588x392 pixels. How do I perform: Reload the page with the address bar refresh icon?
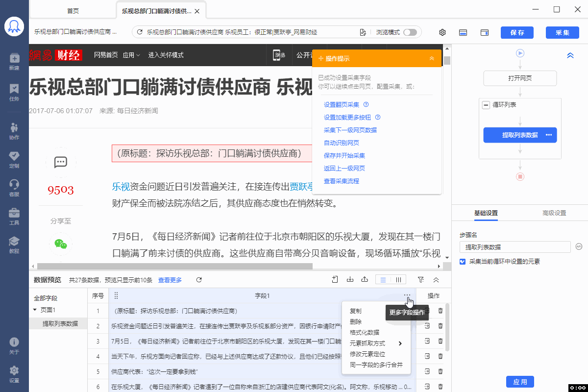click(140, 32)
